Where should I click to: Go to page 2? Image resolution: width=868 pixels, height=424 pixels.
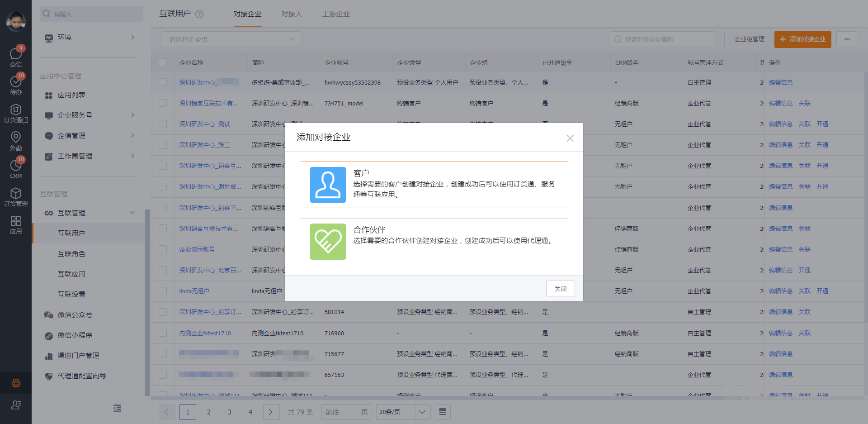click(x=208, y=412)
